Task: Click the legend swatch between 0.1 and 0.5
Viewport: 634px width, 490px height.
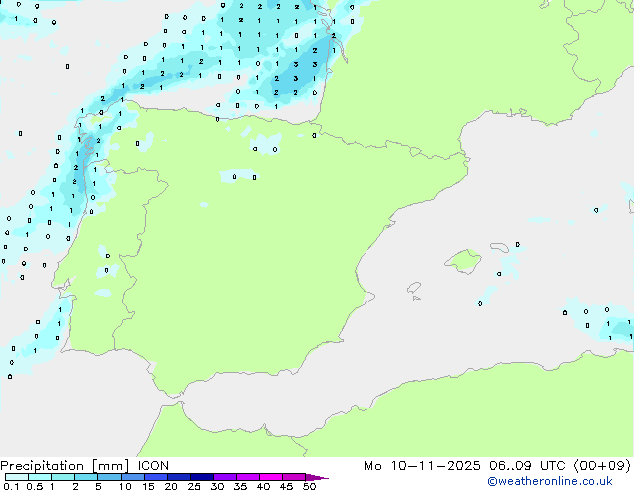Action: 17,477
